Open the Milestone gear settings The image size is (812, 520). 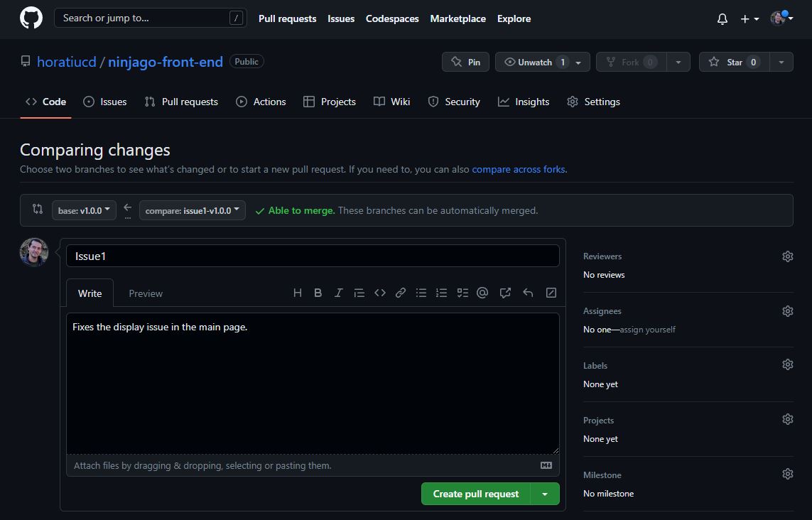787,474
